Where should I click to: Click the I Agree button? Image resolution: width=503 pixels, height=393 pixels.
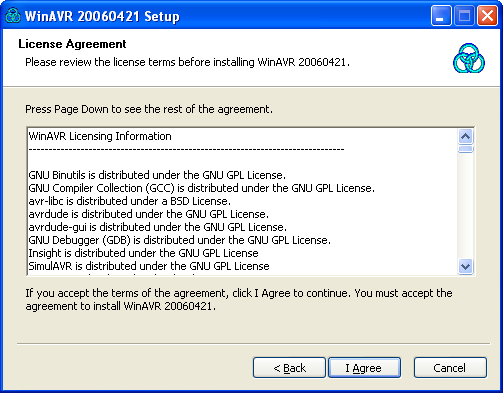point(364,368)
